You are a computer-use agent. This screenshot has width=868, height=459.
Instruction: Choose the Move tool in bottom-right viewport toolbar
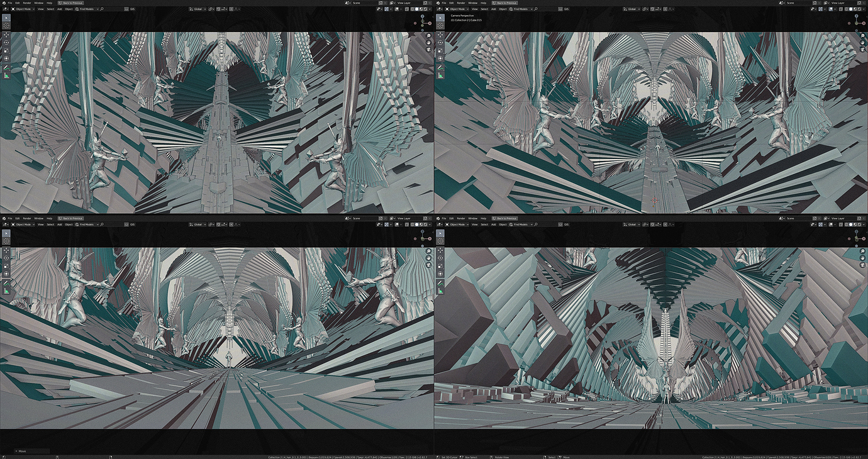coord(440,250)
